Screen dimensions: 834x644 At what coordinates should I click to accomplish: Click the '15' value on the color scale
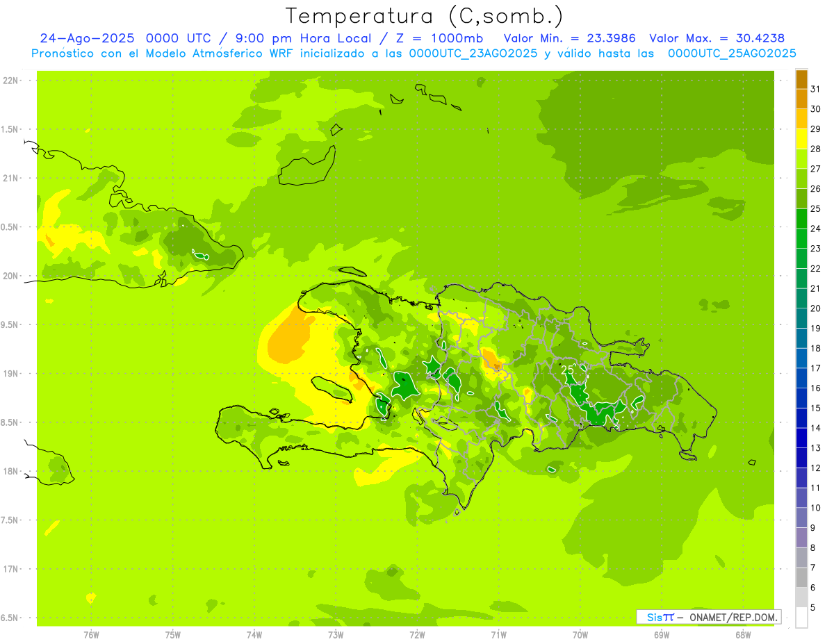click(815, 408)
